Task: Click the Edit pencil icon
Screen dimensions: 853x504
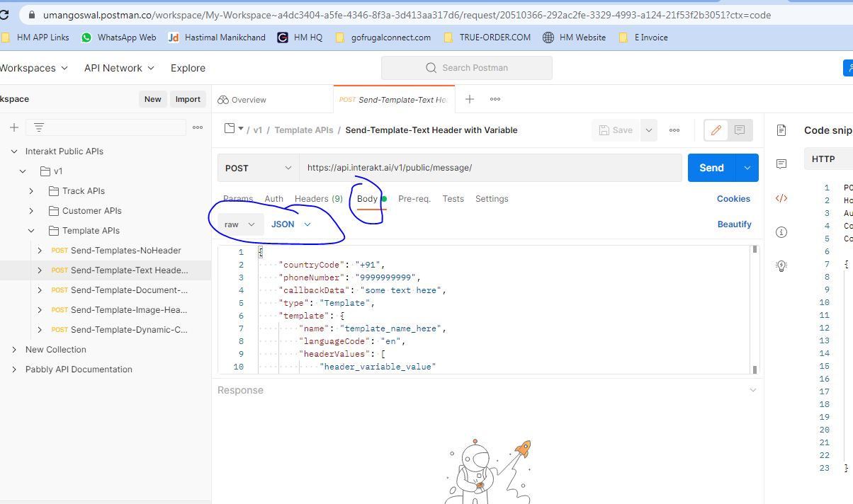Action: (x=716, y=130)
